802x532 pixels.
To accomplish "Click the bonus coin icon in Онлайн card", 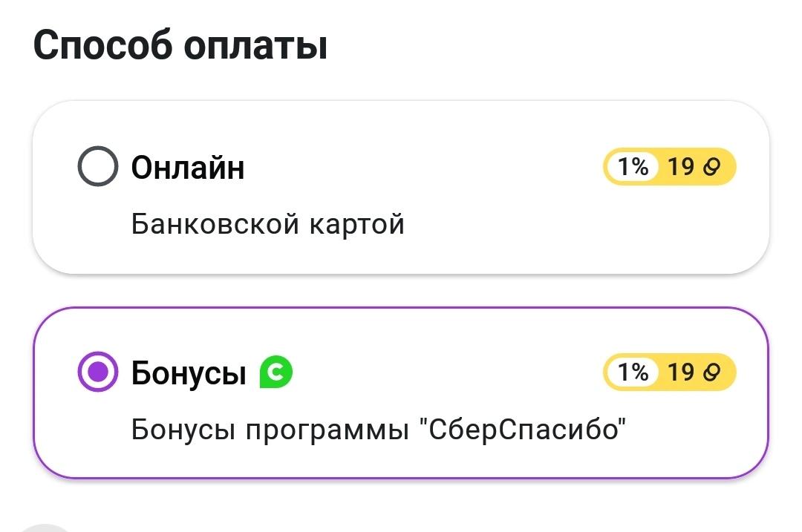I will [x=711, y=167].
